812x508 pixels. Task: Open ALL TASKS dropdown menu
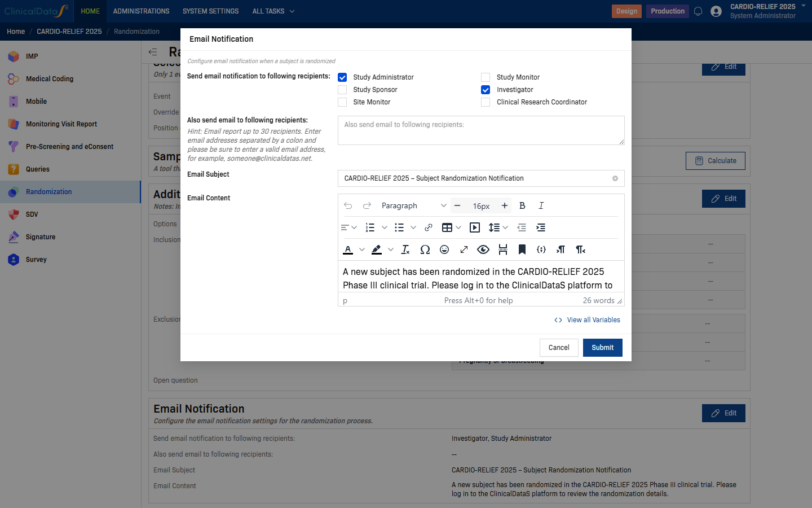(273, 11)
